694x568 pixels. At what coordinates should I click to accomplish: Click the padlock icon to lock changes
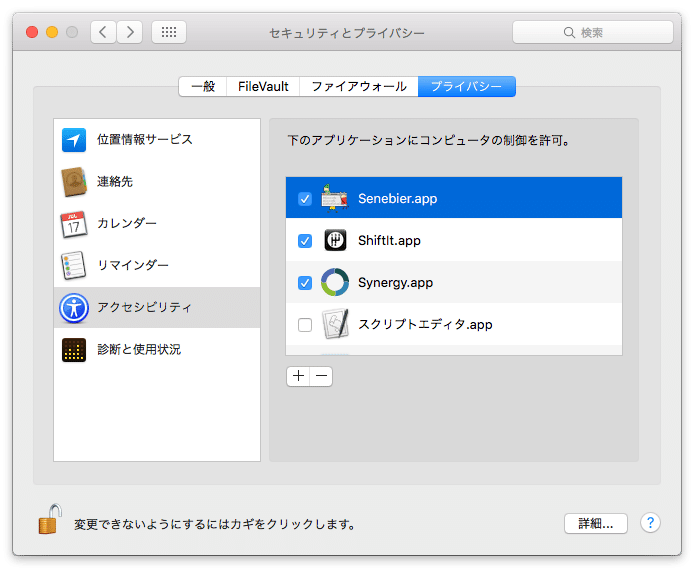click(x=50, y=519)
